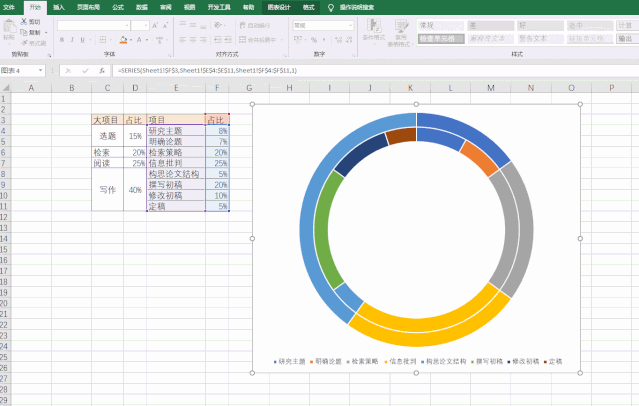Viewport: 639px width, 406px height.
Task: Switch to the 插入 (Insert) ribbon tab
Action: pos(59,6)
